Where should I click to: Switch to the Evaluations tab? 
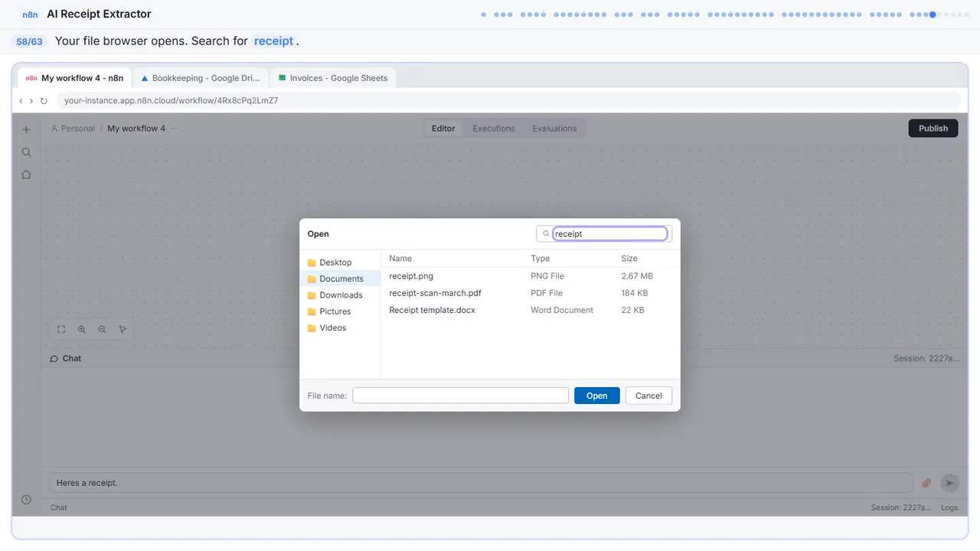(x=554, y=129)
